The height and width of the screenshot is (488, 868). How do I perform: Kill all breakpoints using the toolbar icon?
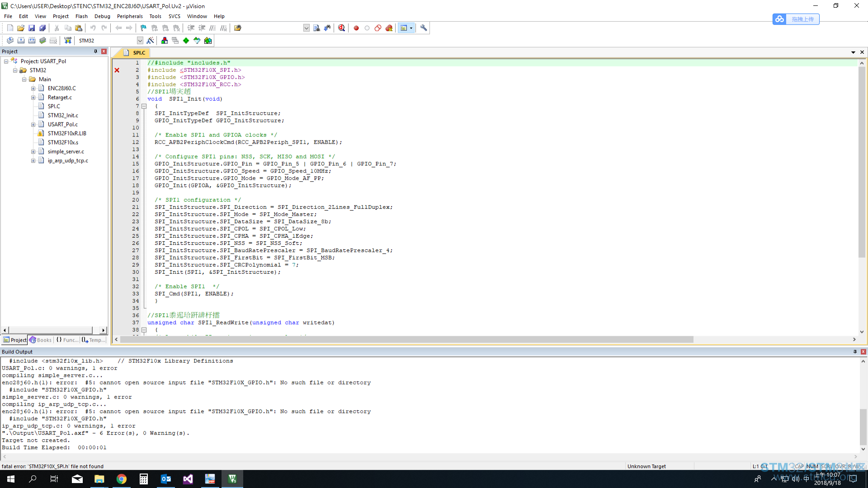389,28
